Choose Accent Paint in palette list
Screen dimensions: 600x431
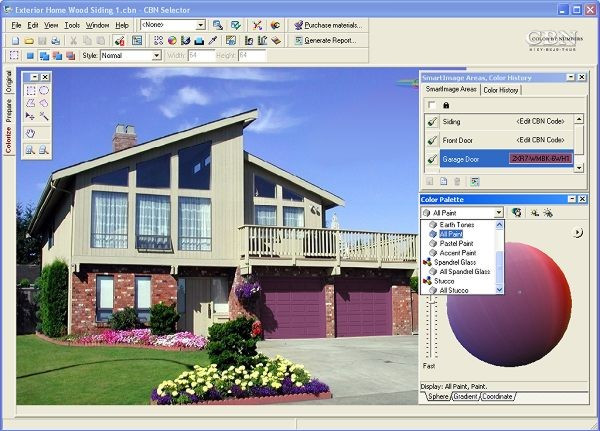(458, 253)
